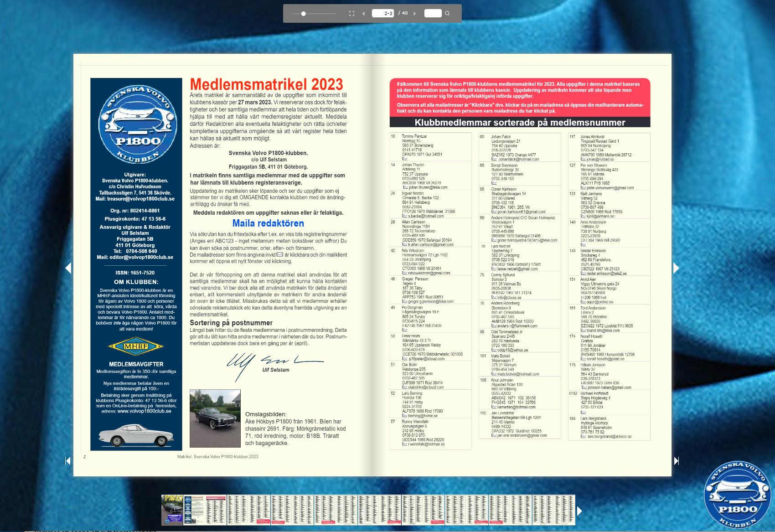Flip to next spread with right side arrow
775x532 pixels.
tap(676, 268)
